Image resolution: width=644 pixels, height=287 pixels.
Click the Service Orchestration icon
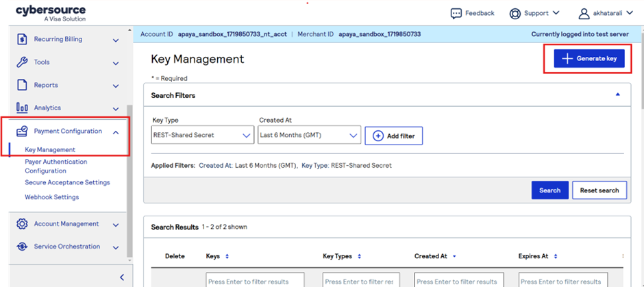[22, 247]
